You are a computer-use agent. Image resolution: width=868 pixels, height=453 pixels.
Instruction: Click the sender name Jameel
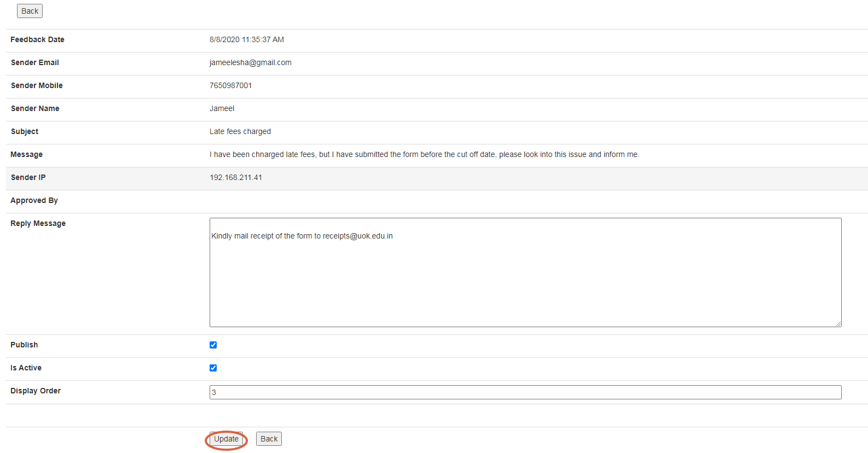pyautogui.click(x=222, y=108)
